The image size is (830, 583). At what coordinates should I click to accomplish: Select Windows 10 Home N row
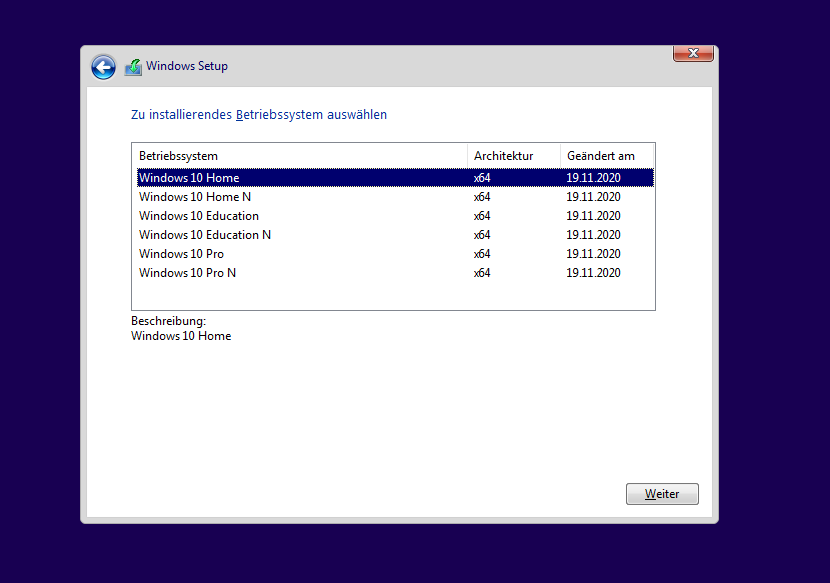tap(395, 197)
